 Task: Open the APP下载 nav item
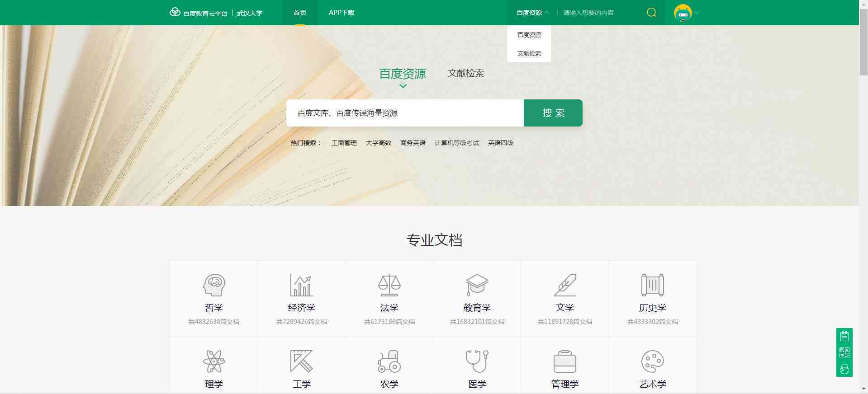(342, 13)
